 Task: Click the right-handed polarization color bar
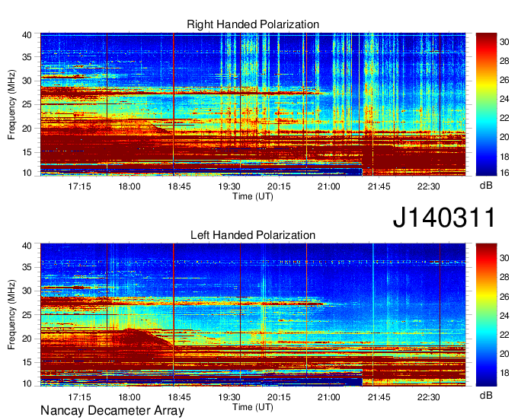[x=486, y=104]
